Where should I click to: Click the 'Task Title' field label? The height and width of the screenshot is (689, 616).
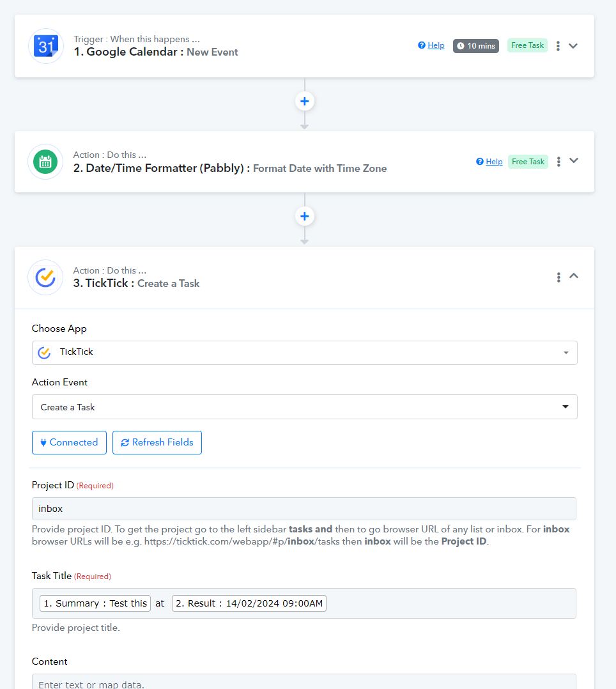pos(51,576)
